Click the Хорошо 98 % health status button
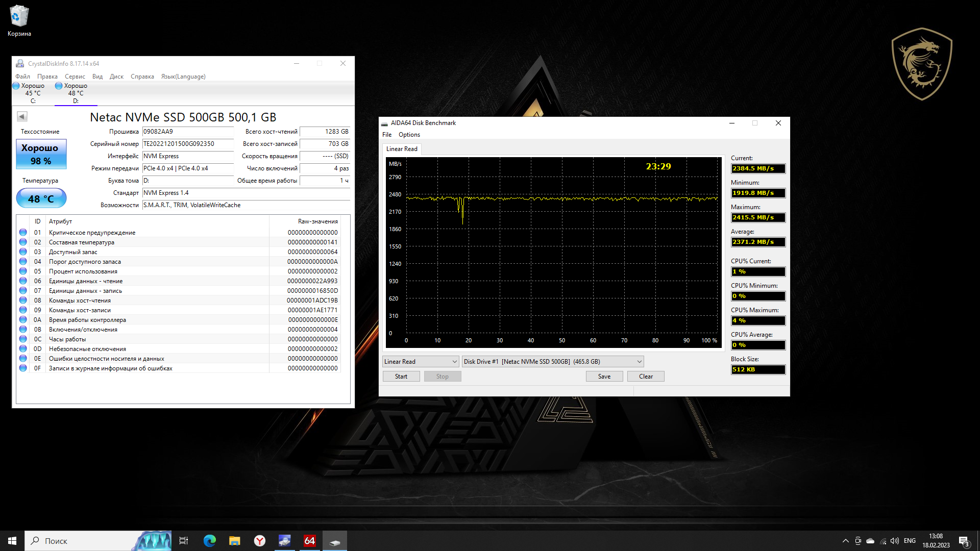Viewport: 980px width, 551px height. (x=41, y=154)
